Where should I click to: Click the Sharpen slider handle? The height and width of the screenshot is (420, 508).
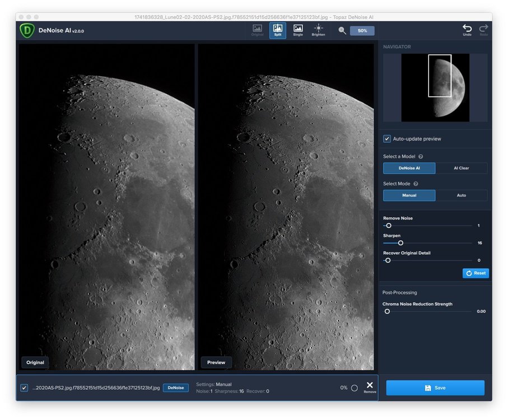point(400,243)
